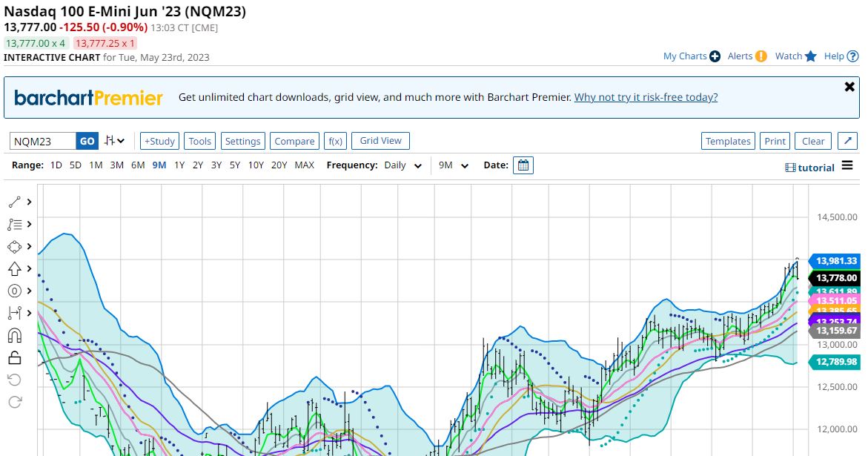
Task: Open the Tools button
Action: pyautogui.click(x=200, y=141)
